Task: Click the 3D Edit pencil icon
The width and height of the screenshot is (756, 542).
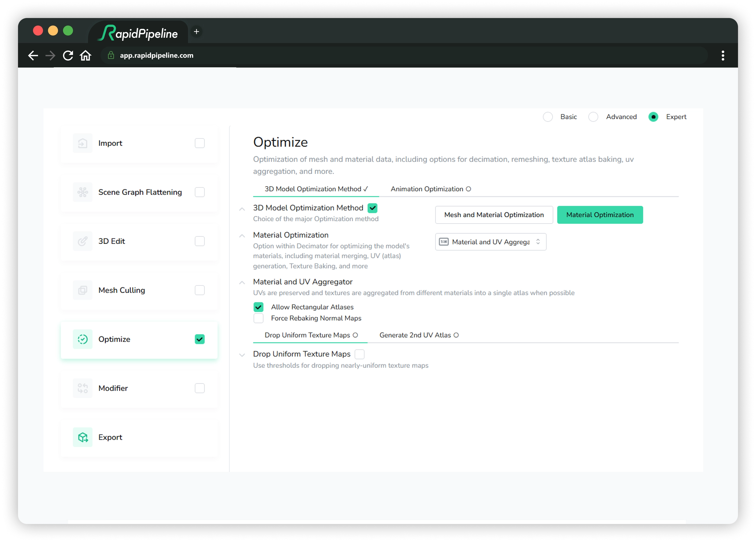Action: pos(82,241)
